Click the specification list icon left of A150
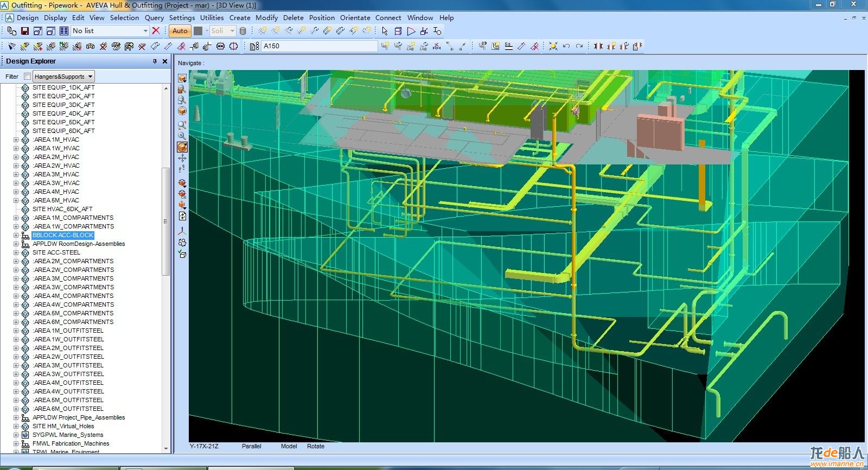Screen dimensions: 868x470 click(254, 46)
